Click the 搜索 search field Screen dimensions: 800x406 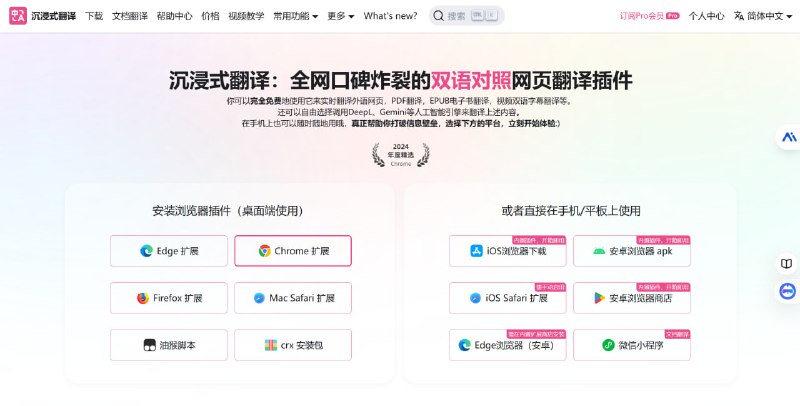pos(467,16)
